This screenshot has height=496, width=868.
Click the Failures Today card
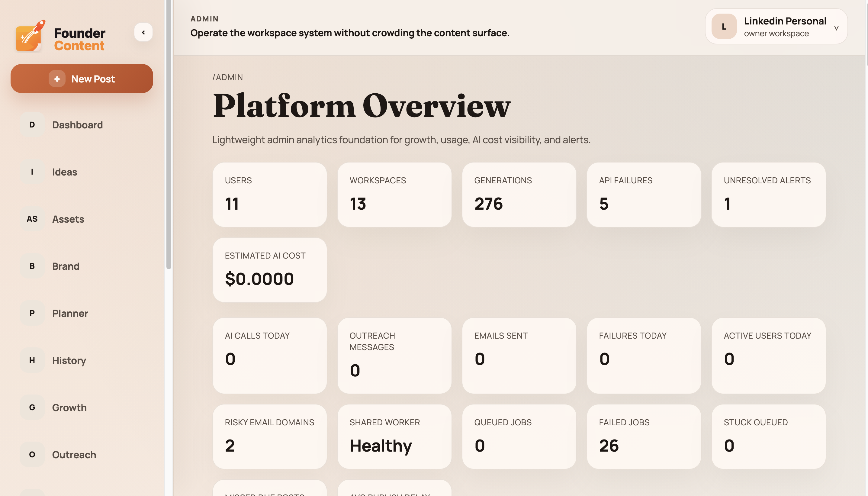pyautogui.click(x=644, y=356)
